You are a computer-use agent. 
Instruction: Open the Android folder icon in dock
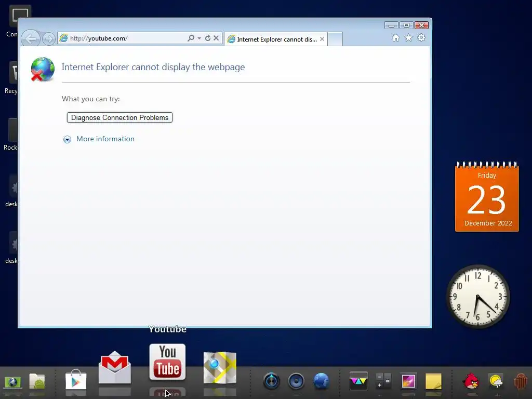click(37, 381)
